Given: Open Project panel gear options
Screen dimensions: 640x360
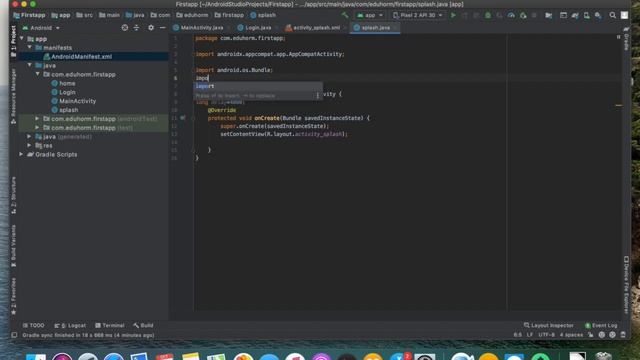Looking at the screenshot, I should [151, 28].
